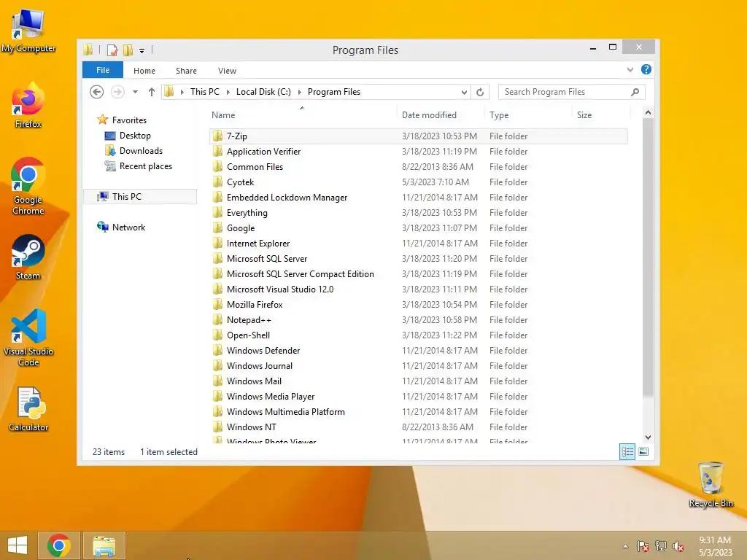Select the Everything folder
This screenshot has width=747, height=560.
418,213
